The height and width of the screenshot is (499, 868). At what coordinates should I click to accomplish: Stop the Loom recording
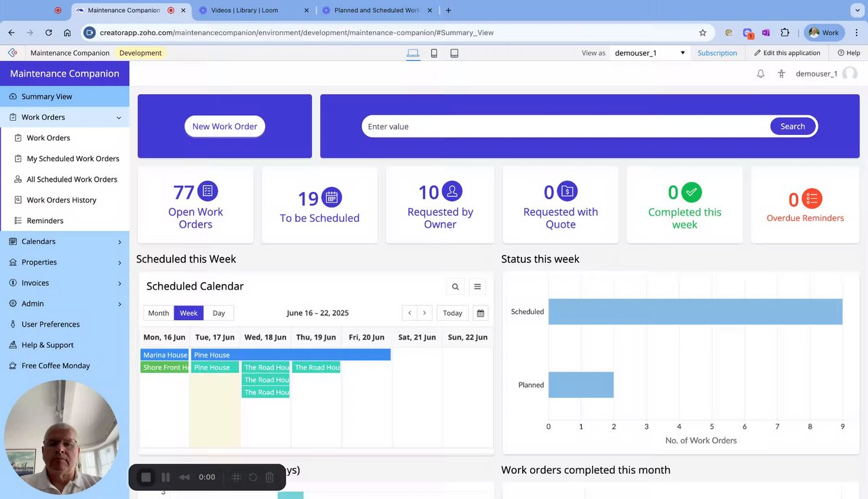[146, 477]
